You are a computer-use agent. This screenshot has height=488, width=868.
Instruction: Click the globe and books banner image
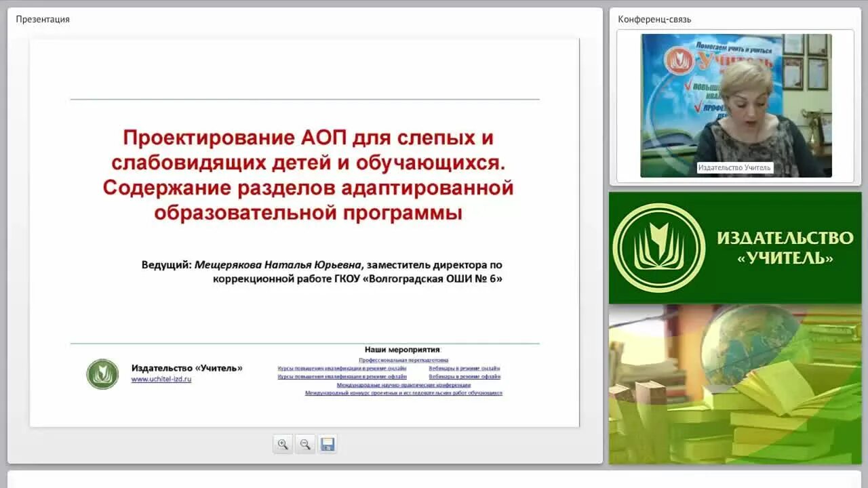point(735,384)
